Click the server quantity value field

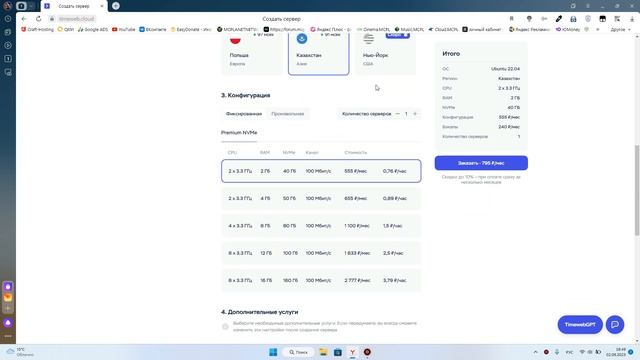[406, 114]
